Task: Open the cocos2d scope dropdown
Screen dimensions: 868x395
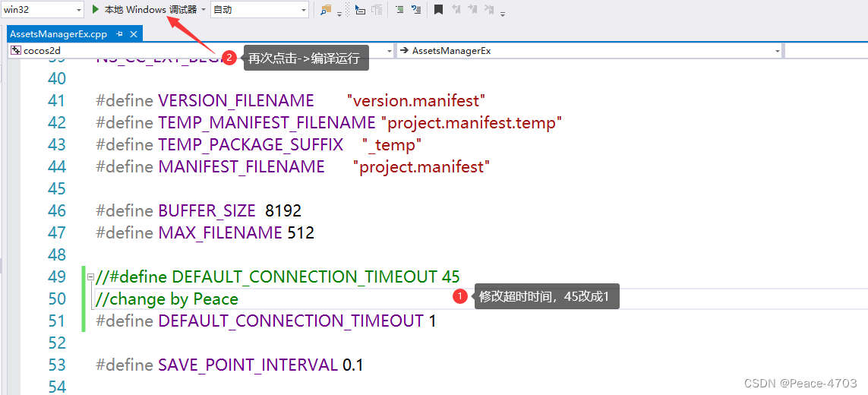Action: click(201, 51)
